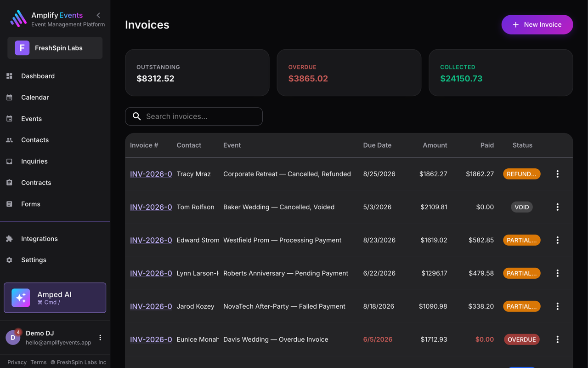Click the Contacts people icon
The width and height of the screenshot is (588, 368).
point(9,140)
